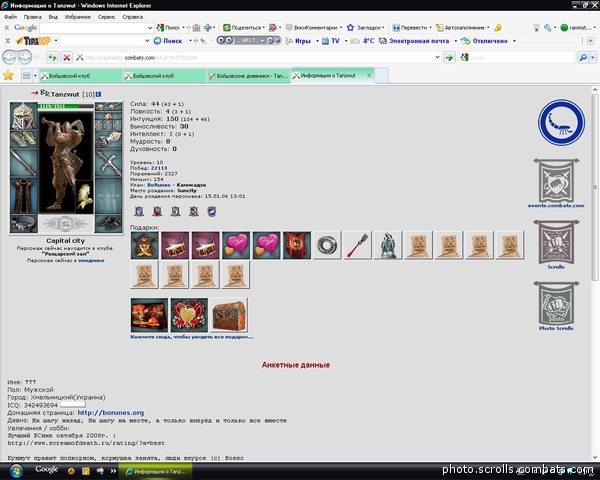
Task: Expand the Google toolbar search dropdown
Action: pyautogui.click(x=150, y=28)
